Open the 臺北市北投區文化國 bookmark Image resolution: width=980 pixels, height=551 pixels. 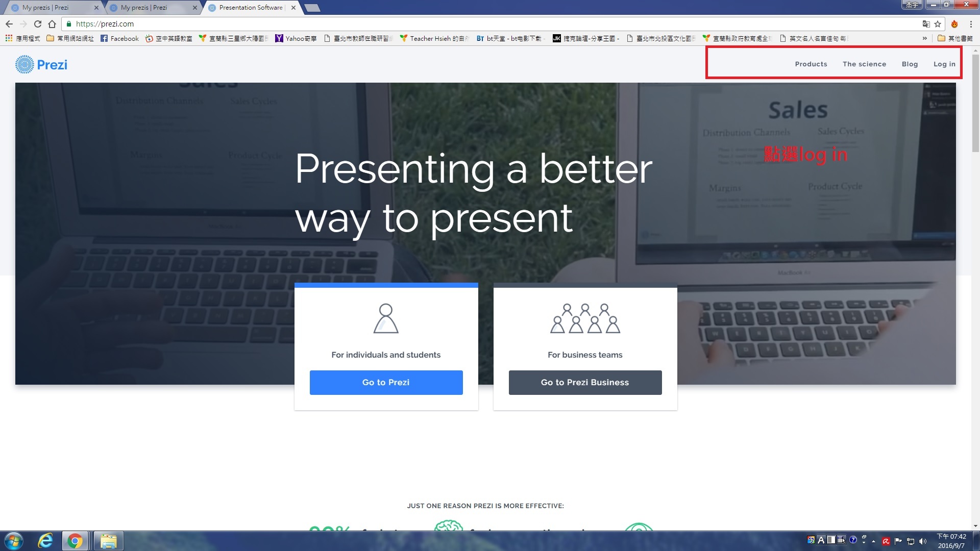tap(661, 38)
